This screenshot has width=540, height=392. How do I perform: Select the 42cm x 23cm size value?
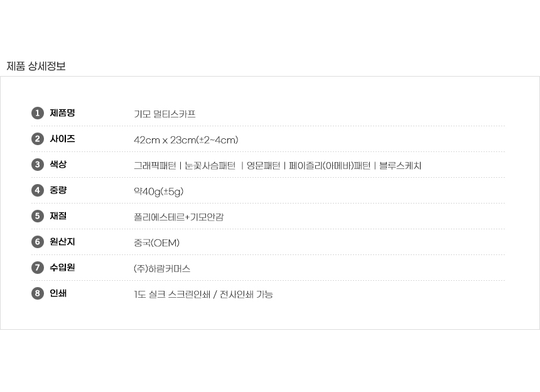186,140
